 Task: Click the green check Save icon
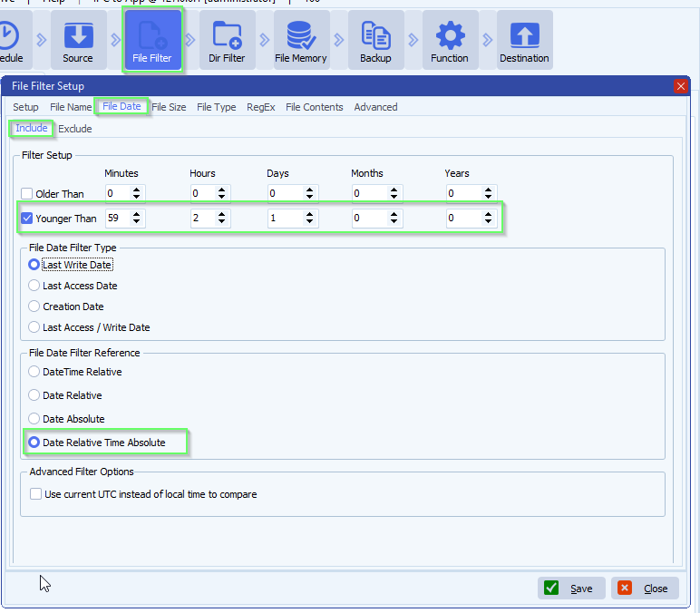(551, 588)
